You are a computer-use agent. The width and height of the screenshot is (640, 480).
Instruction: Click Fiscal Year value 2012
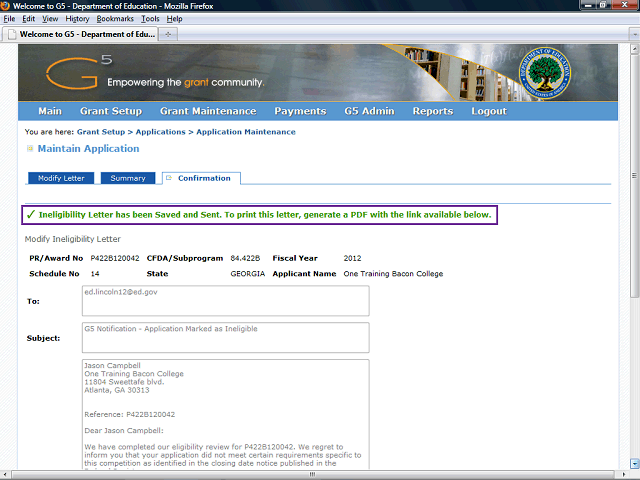point(352,258)
